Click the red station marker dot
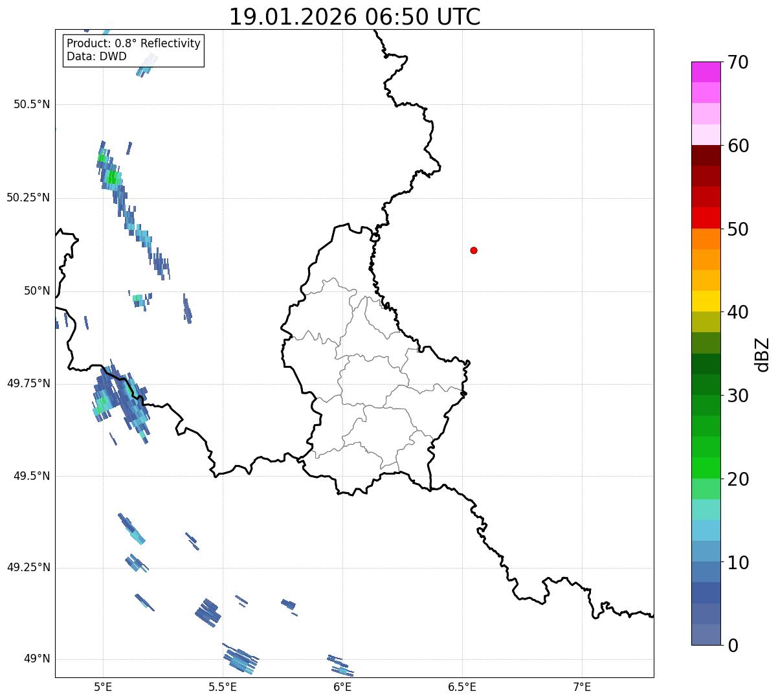The height and width of the screenshot is (700, 778). 474,250
